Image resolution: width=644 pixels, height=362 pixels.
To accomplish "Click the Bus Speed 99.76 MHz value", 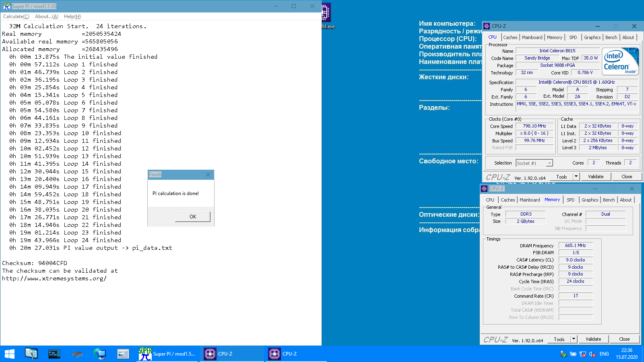I will pyautogui.click(x=535, y=140).
